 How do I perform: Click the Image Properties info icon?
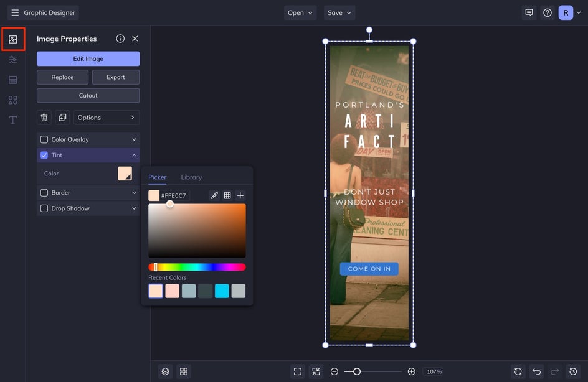(120, 39)
